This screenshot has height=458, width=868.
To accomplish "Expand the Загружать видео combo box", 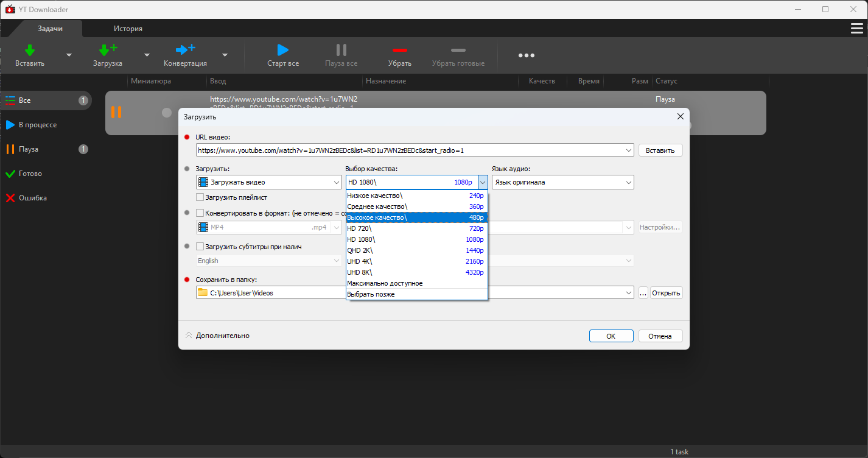I will coord(268,182).
